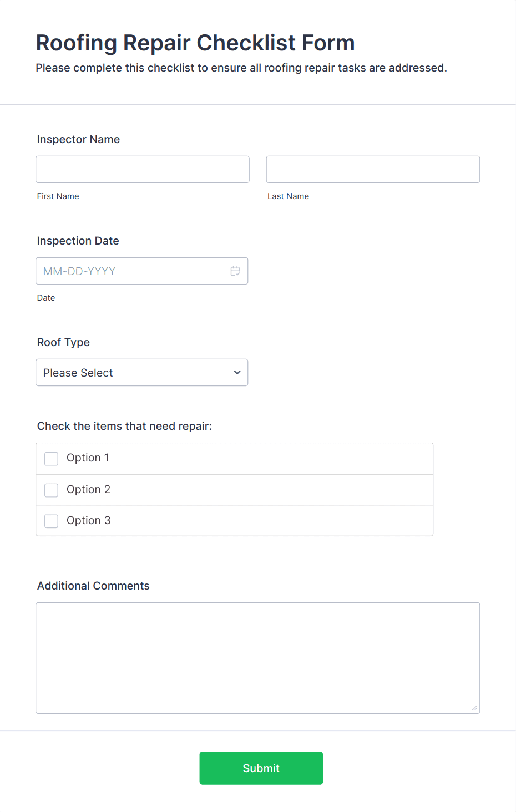516x812 pixels.
Task: Click the Inspection Date text field
Action: point(128,271)
